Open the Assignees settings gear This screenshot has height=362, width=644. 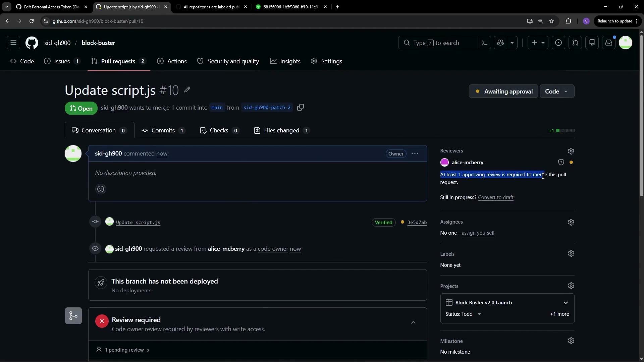(571, 222)
